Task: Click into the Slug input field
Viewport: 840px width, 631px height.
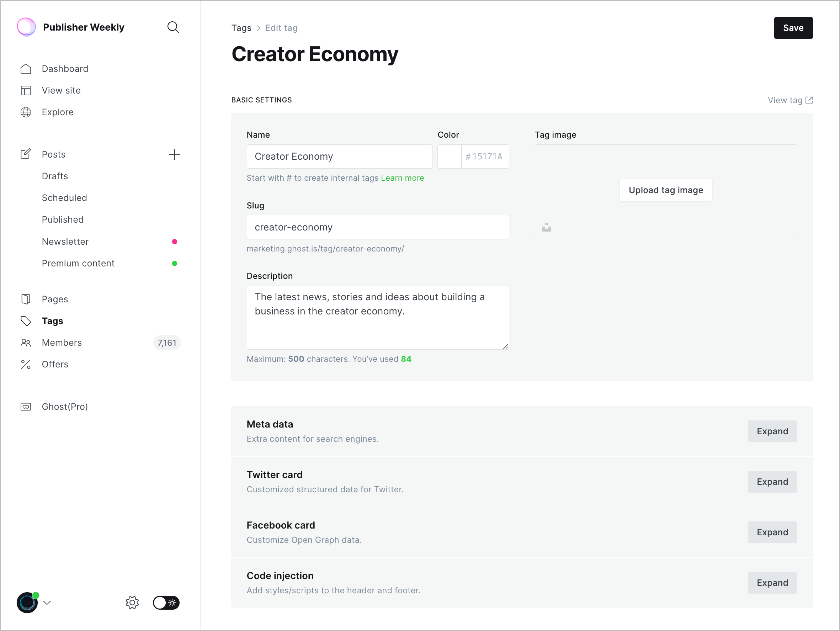Action: point(377,227)
